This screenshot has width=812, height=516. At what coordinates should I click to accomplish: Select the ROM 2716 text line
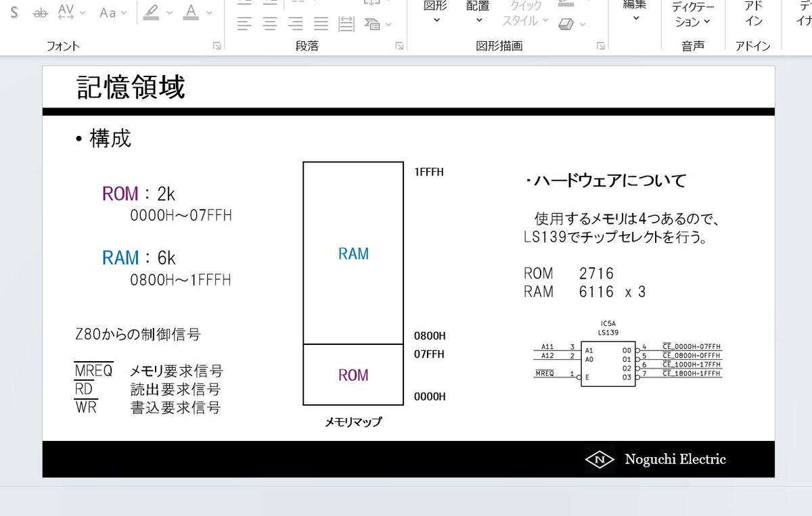point(568,274)
